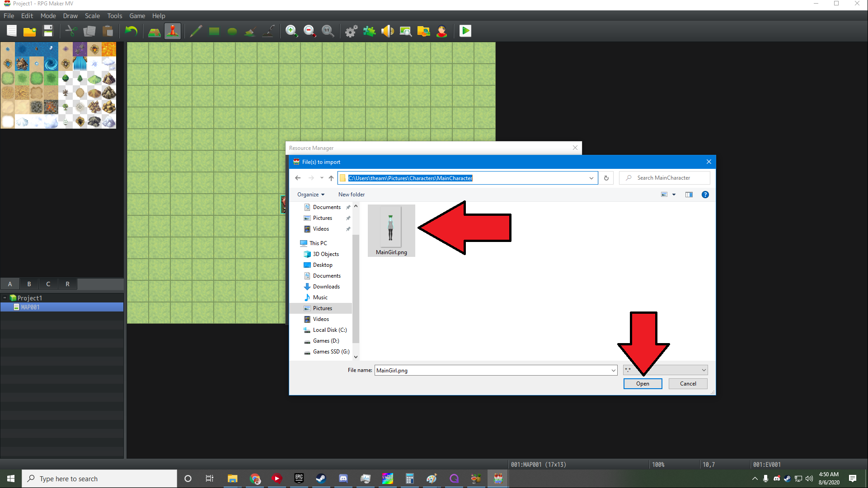Expand the address path dropdown

[x=591, y=178]
